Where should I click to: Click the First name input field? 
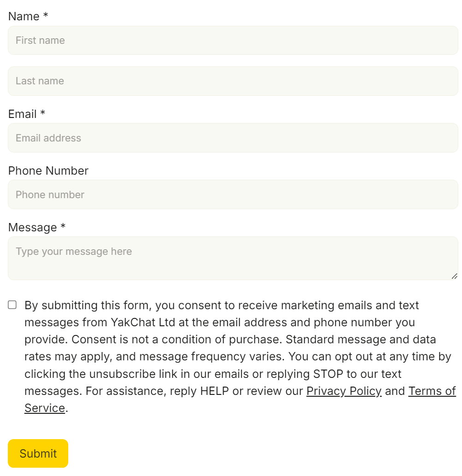click(233, 41)
